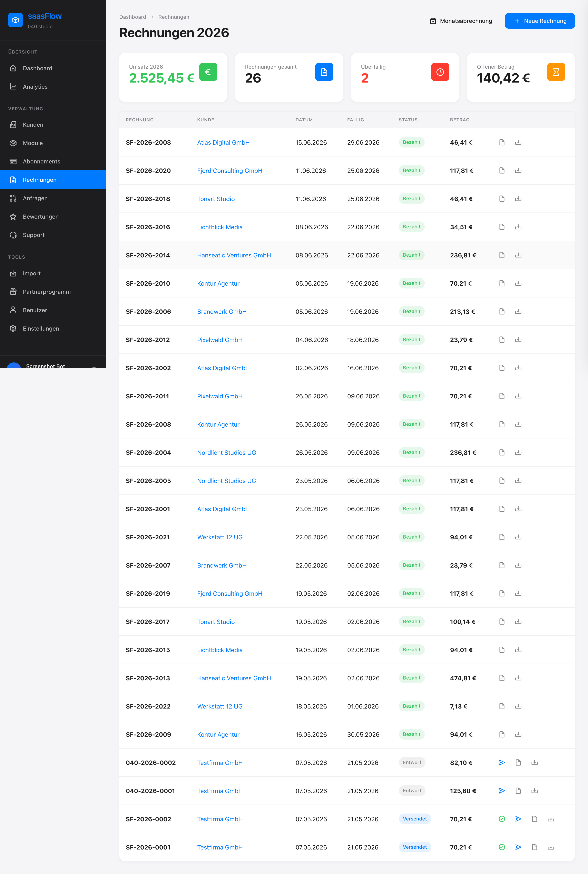
Task: Open customer Nordlicht Studios UG in row SF-2026-2005
Action: point(226,481)
